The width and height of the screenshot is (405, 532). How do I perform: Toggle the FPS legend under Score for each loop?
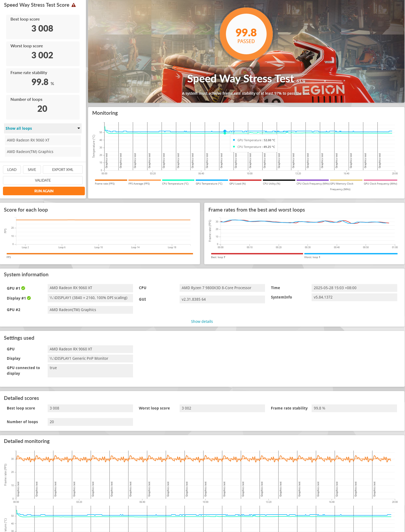tap(100, 255)
